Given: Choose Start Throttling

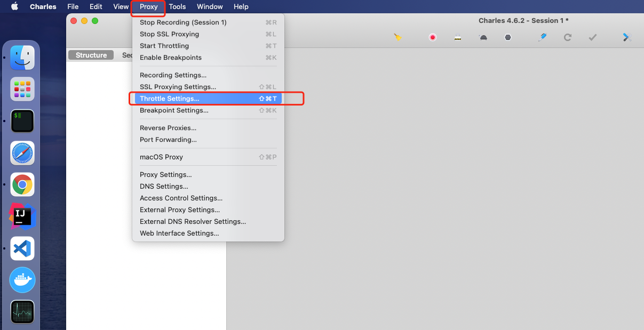Looking at the screenshot, I should pyautogui.click(x=208, y=46).
